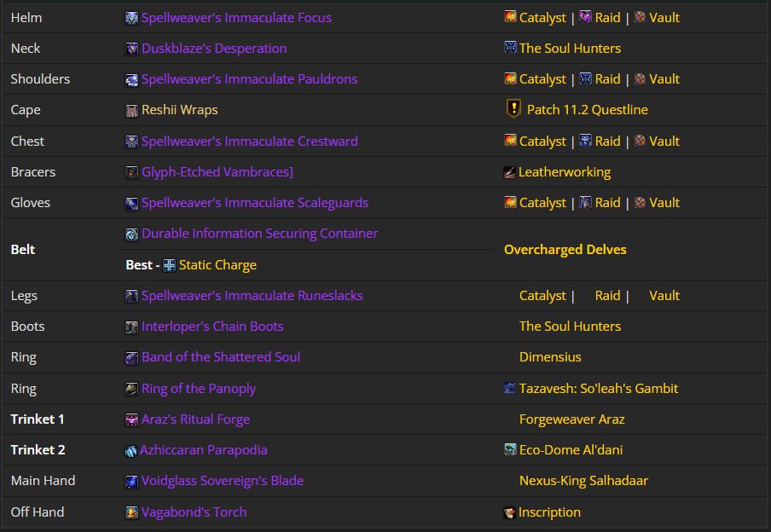Follow The Soul Hunters link on Neck row
This screenshot has width=771, height=532.
point(570,48)
